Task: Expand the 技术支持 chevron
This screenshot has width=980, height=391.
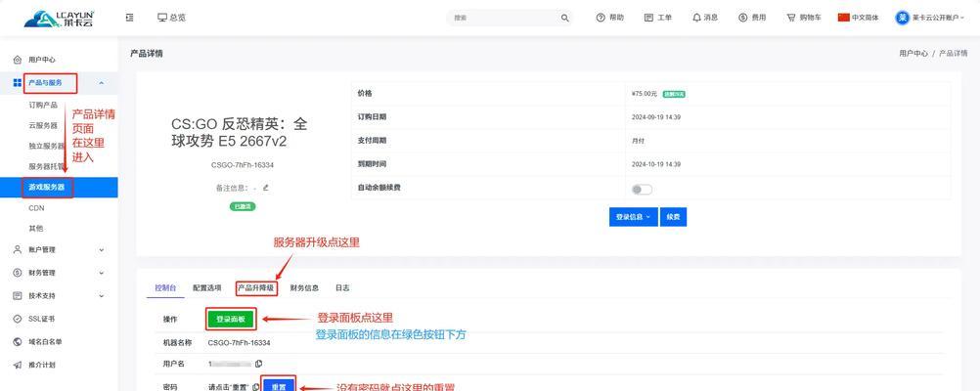Action: pyautogui.click(x=102, y=296)
